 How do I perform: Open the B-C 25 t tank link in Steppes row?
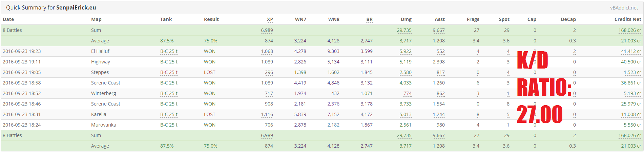169,72
